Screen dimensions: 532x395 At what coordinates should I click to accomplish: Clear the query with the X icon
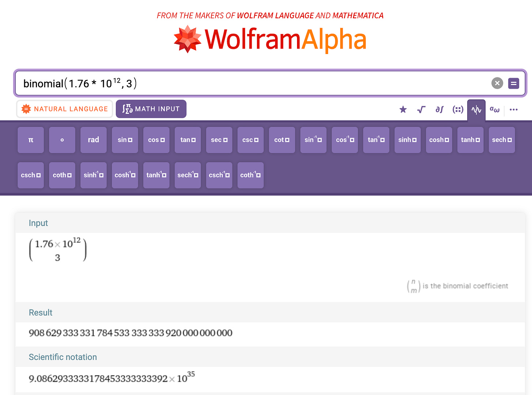[497, 83]
